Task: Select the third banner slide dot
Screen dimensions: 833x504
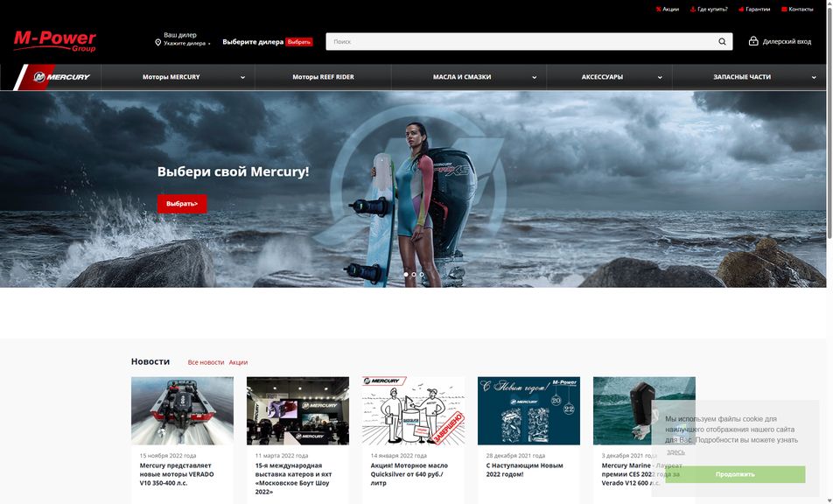Action: click(422, 275)
